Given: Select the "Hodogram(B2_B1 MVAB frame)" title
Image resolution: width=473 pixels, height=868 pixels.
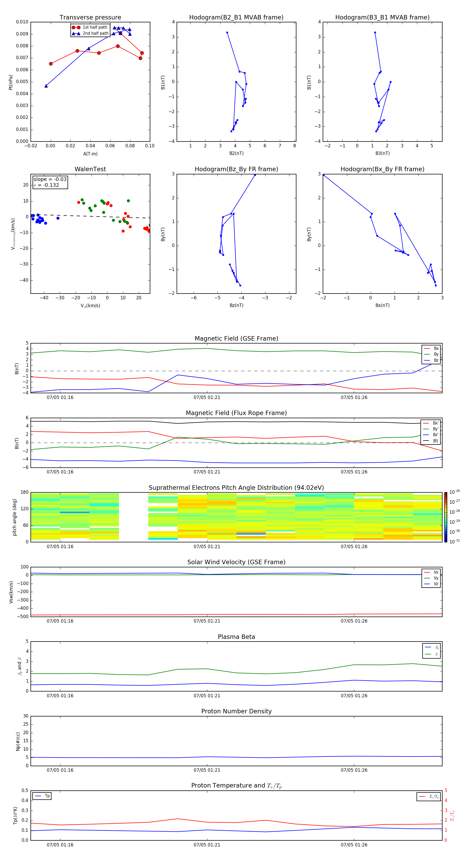Looking at the screenshot, I should [236, 17].
